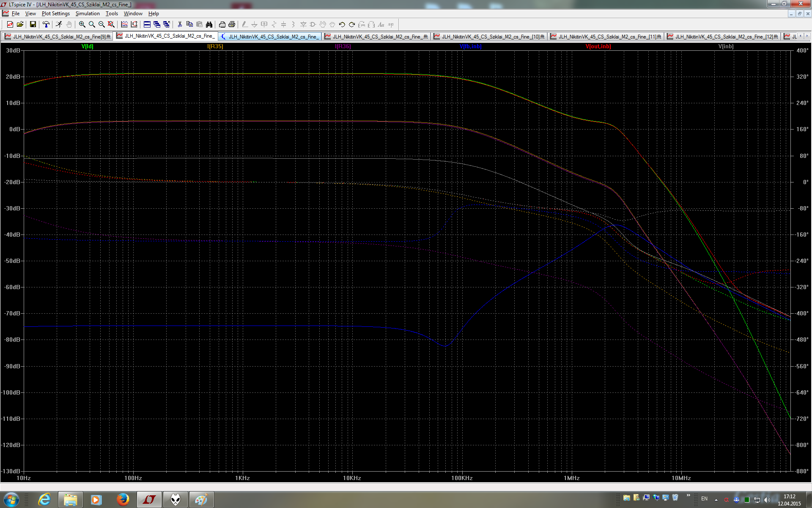Image resolution: width=812 pixels, height=508 pixels.
Task: Click the zoom-to-fit crossed magnifier icon
Action: coord(111,25)
